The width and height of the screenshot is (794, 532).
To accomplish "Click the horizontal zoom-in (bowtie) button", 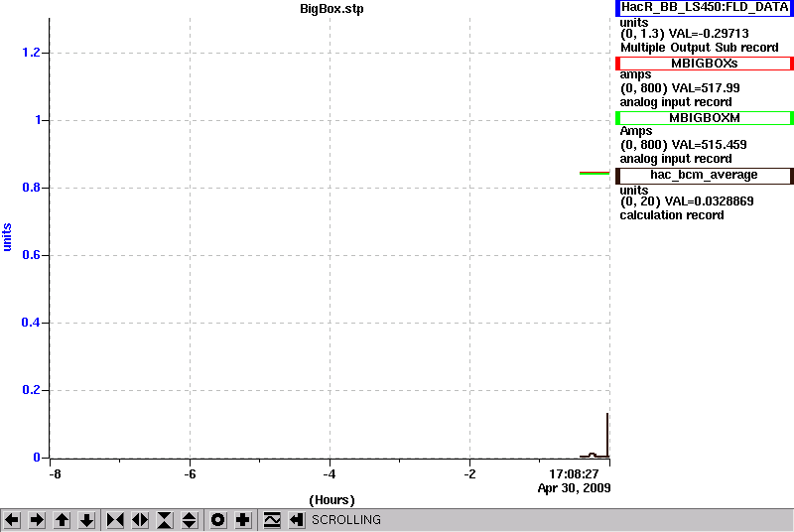I will click(x=115, y=520).
